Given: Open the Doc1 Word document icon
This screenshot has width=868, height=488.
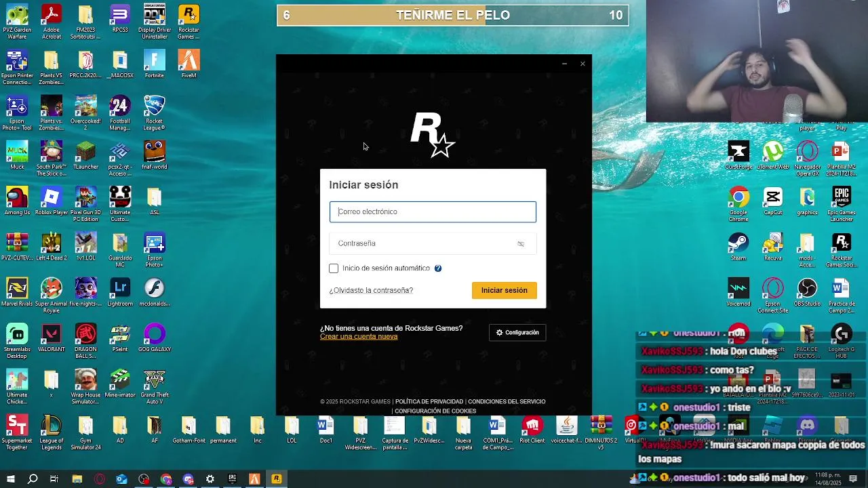Looking at the screenshot, I should [x=325, y=430].
